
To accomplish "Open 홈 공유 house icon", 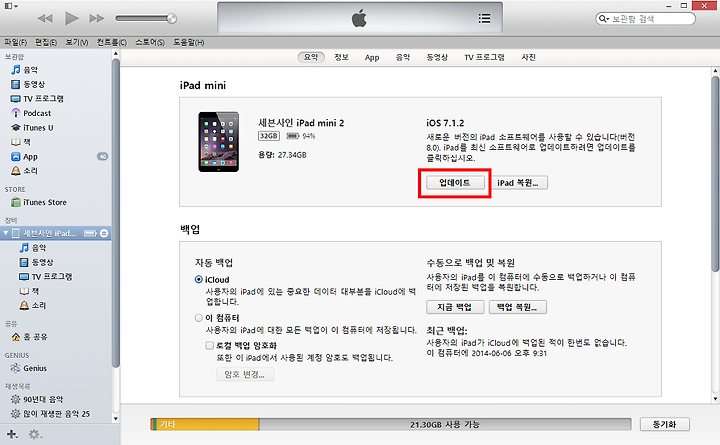I will (x=16, y=337).
